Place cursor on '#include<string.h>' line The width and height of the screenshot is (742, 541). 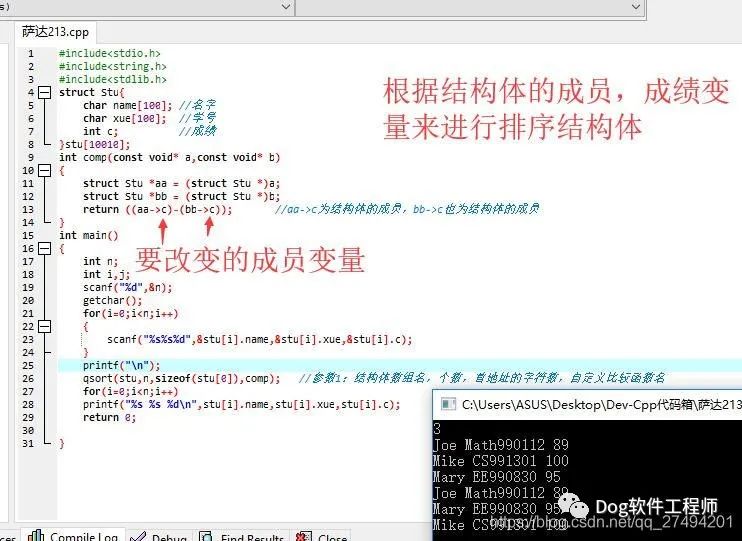pyautogui.click(x=112, y=66)
